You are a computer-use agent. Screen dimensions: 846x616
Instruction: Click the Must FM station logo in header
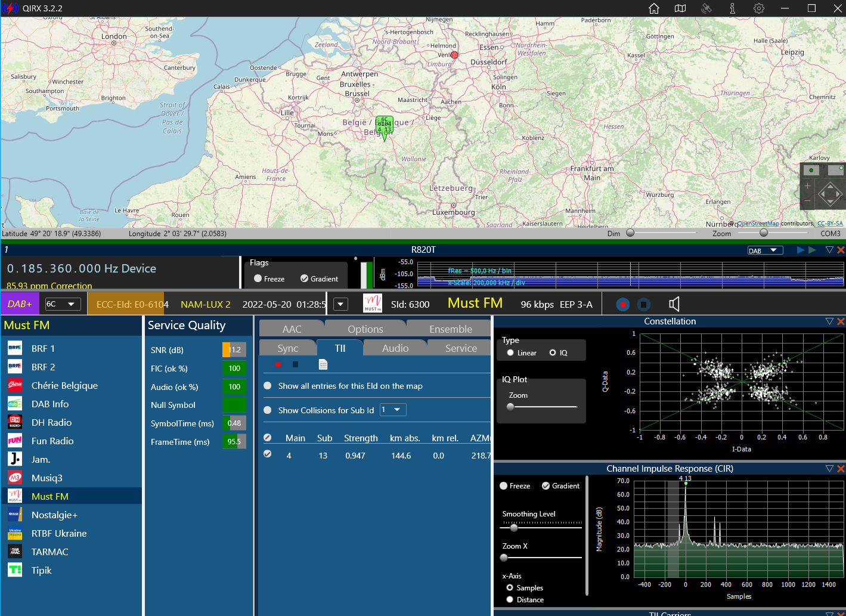tap(373, 304)
